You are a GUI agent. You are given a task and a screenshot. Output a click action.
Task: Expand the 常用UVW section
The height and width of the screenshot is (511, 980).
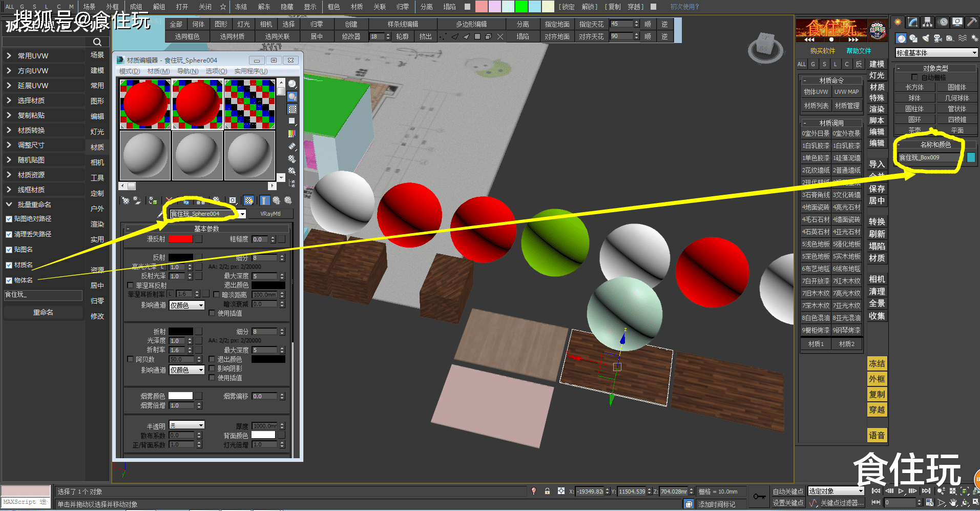[x=44, y=56]
